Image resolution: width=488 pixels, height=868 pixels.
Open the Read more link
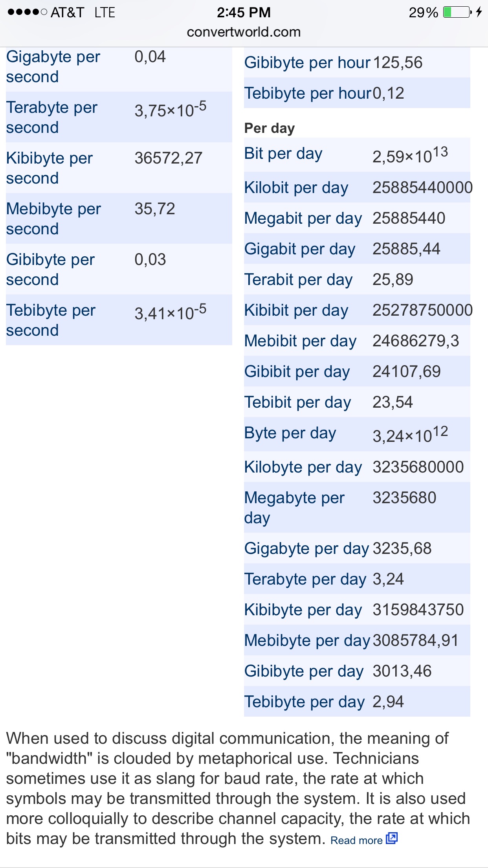[356, 840]
